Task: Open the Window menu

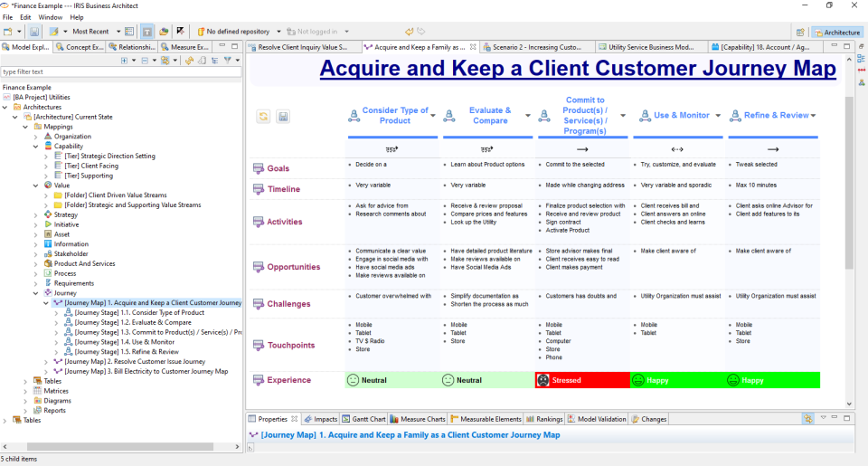Action: (51, 17)
